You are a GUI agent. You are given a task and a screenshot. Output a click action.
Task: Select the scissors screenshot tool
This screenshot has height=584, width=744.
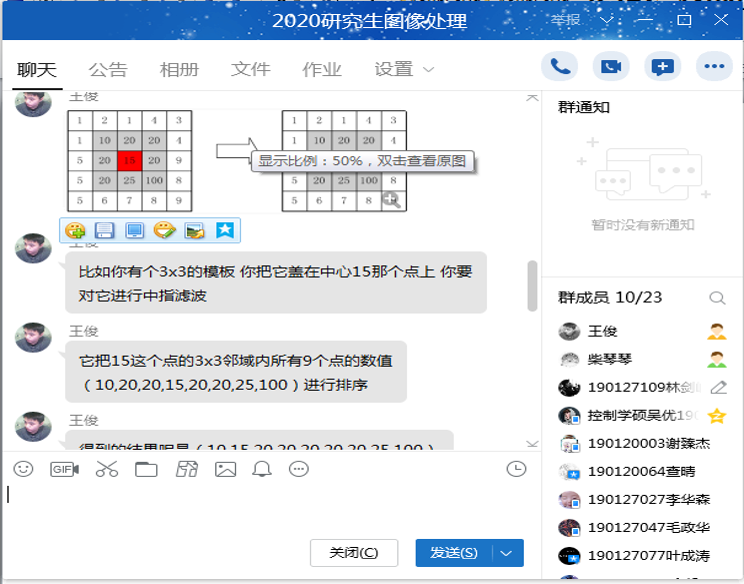pos(107,469)
